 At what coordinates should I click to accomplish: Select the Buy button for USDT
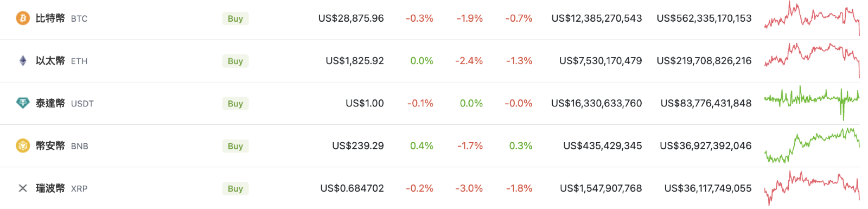pyautogui.click(x=235, y=103)
